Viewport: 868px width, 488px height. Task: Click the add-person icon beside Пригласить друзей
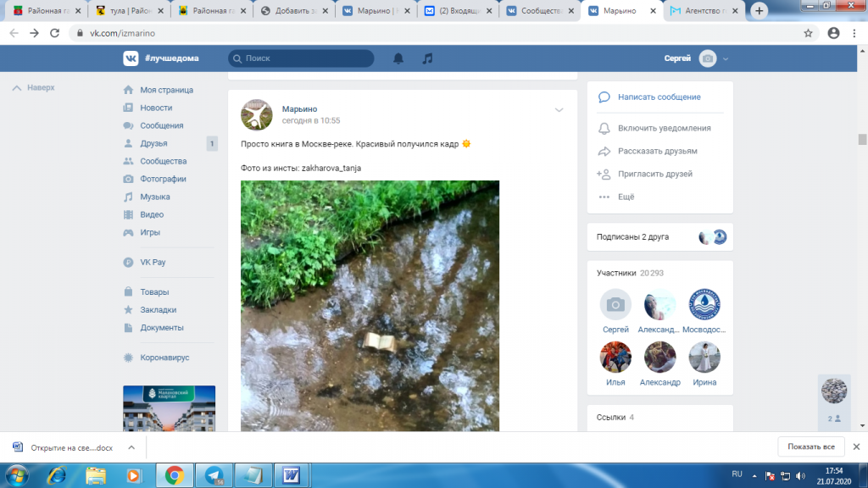[x=604, y=174]
